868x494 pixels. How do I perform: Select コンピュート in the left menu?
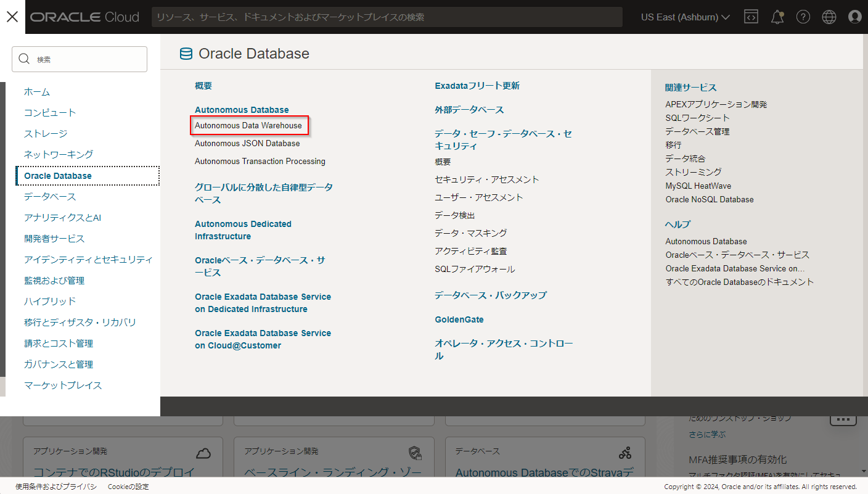(x=50, y=113)
